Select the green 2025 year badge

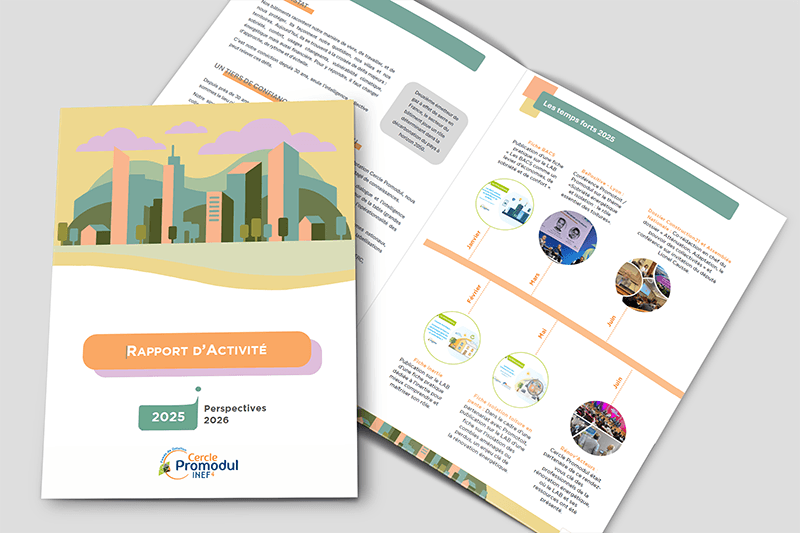coord(168,417)
